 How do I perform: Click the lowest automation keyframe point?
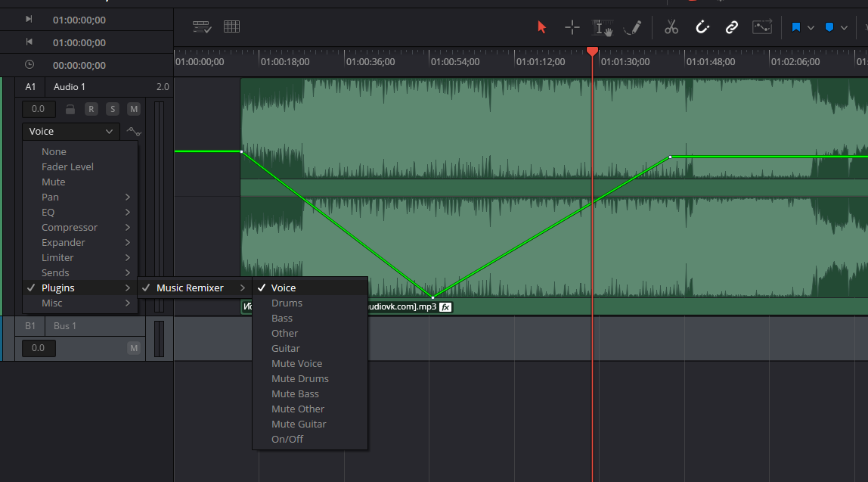(433, 297)
